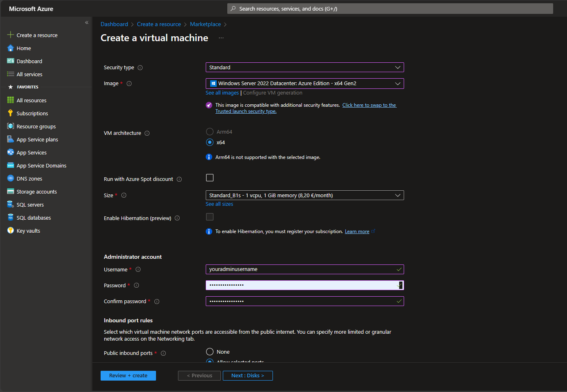Click the Home house icon in sidebar
The height and width of the screenshot is (392, 567).
click(x=11, y=48)
